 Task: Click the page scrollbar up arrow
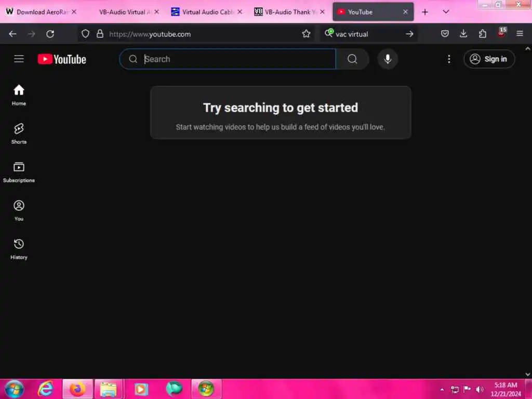(x=528, y=49)
